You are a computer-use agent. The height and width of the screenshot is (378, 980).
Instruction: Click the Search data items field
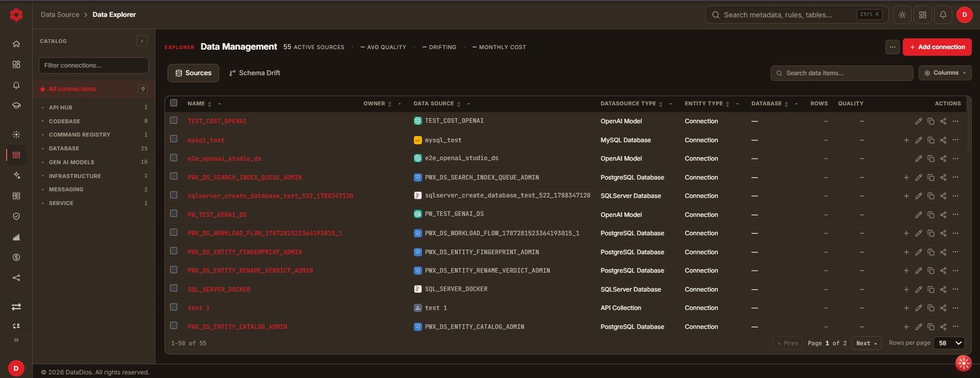[x=842, y=73]
